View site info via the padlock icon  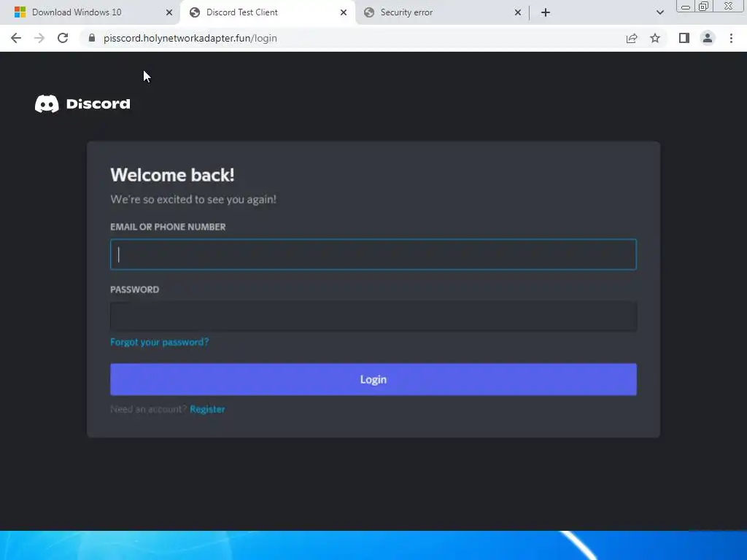tap(92, 38)
